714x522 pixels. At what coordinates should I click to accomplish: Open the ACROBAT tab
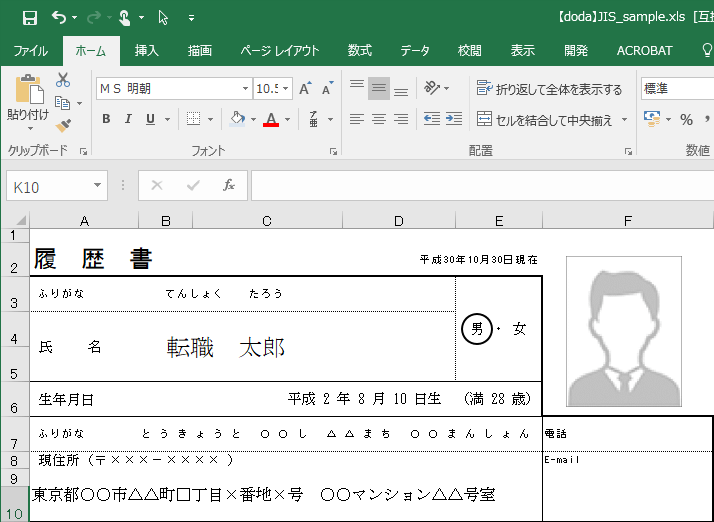tap(644, 51)
